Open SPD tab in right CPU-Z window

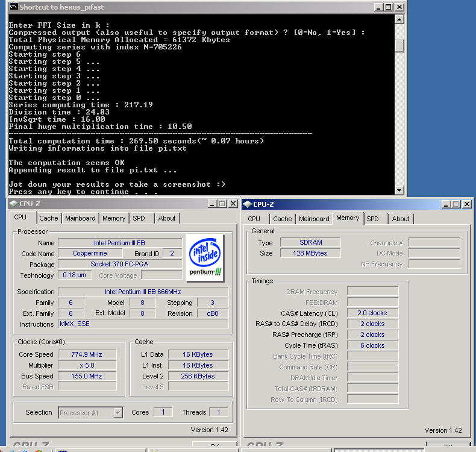pyautogui.click(x=373, y=219)
